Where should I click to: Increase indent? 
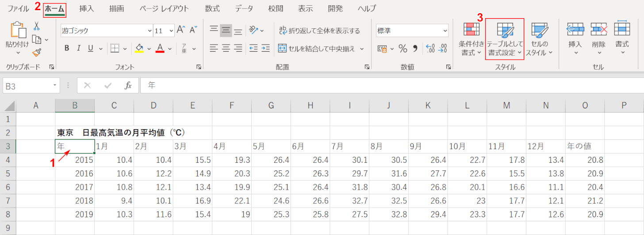(x=265, y=48)
